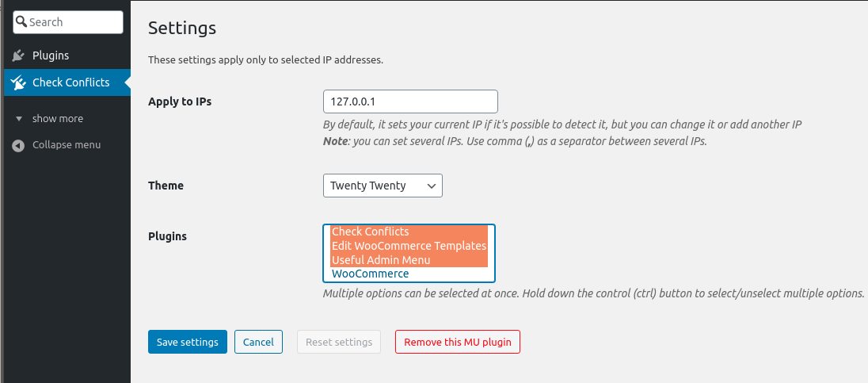Click the Cancel button
Viewport: 868px width, 383px height.
pos(258,342)
